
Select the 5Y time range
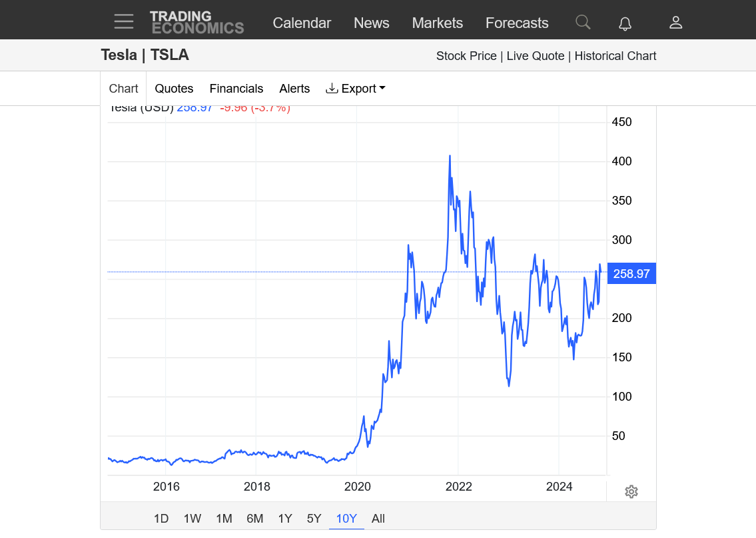click(x=314, y=519)
